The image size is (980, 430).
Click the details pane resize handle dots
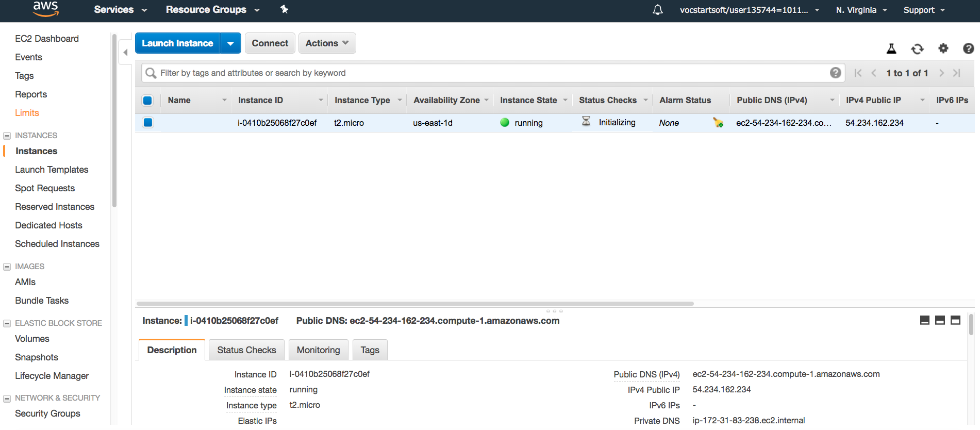tap(555, 311)
